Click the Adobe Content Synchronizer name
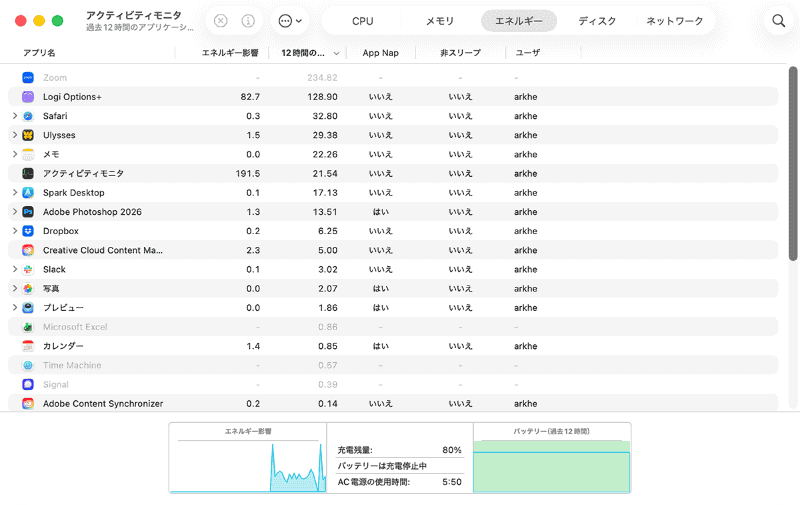The width and height of the screenshot is (800, 505). pos(103,403)
